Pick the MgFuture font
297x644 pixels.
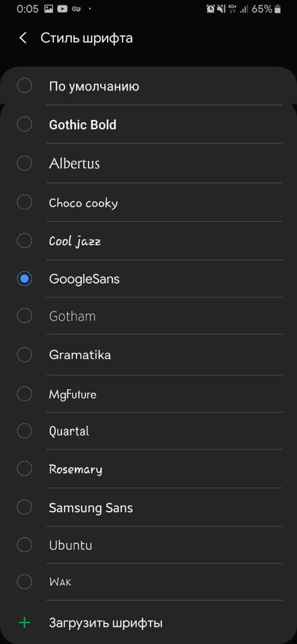click(x=148, y=394)
